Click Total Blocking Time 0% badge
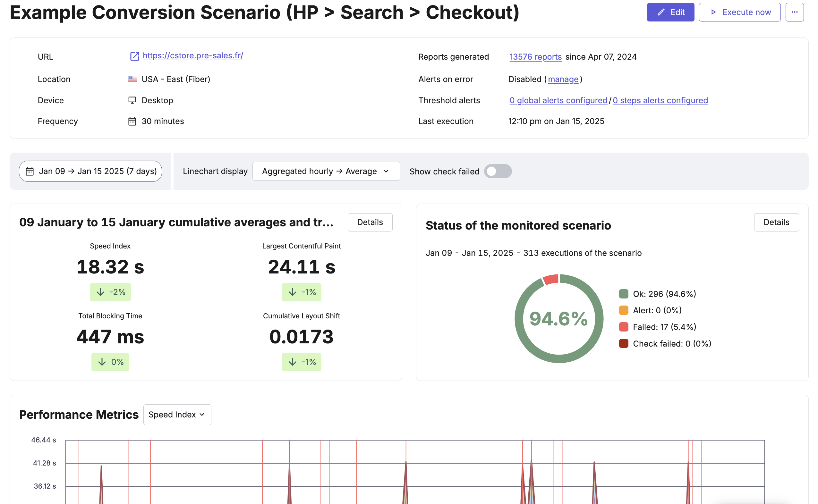Image resolution: width=818 pixels, height=504 pixels. (110, 362)
